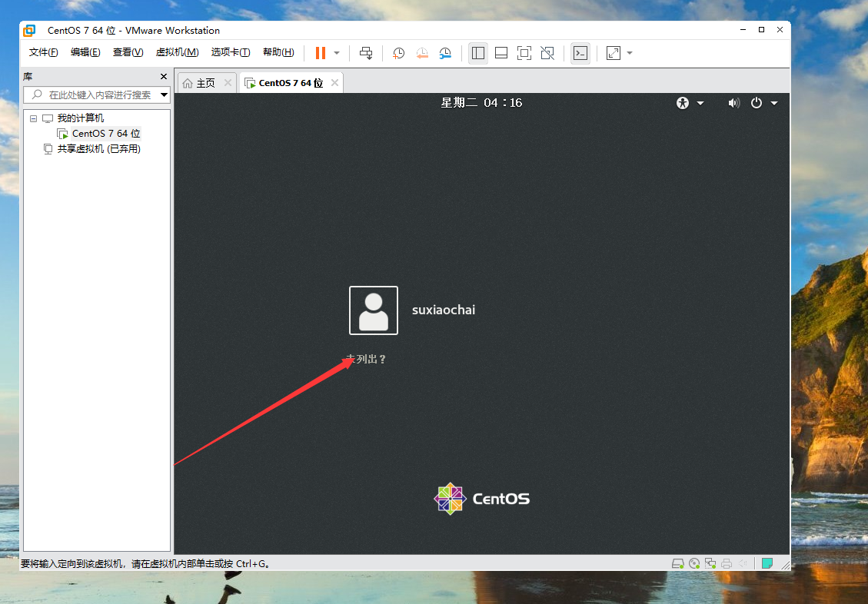Open the 帮助(H) menu

pyautogui.click(x=278, y=52)
